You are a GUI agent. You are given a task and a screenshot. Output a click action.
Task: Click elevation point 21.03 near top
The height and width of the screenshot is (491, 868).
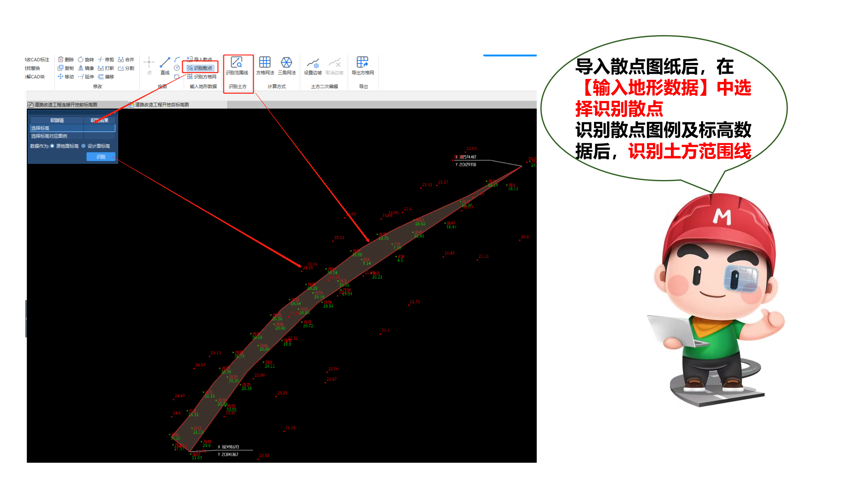tap(471, 149)
